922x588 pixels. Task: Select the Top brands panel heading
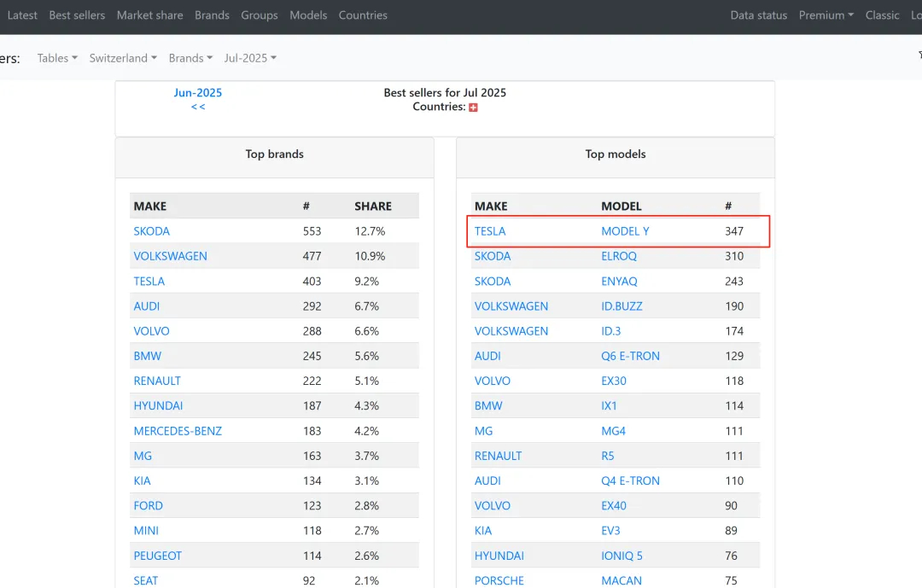[275, 154]
